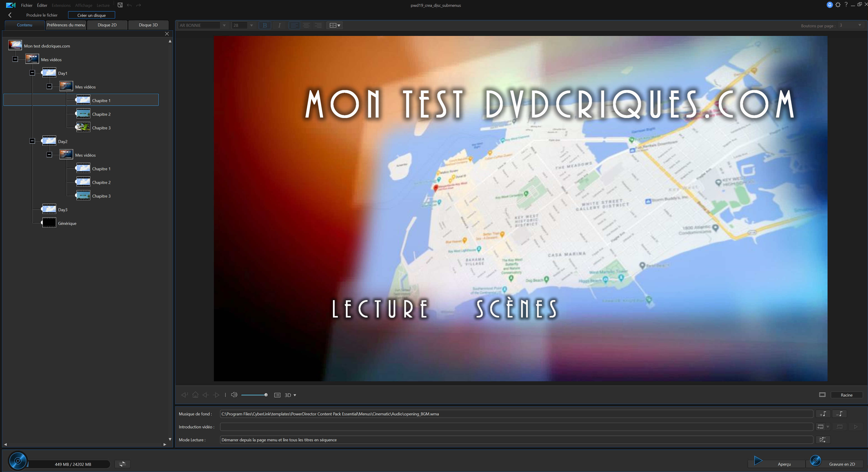868x472 pixels.
Task: Remove background music with minus note icon
Action: (839, 414)
